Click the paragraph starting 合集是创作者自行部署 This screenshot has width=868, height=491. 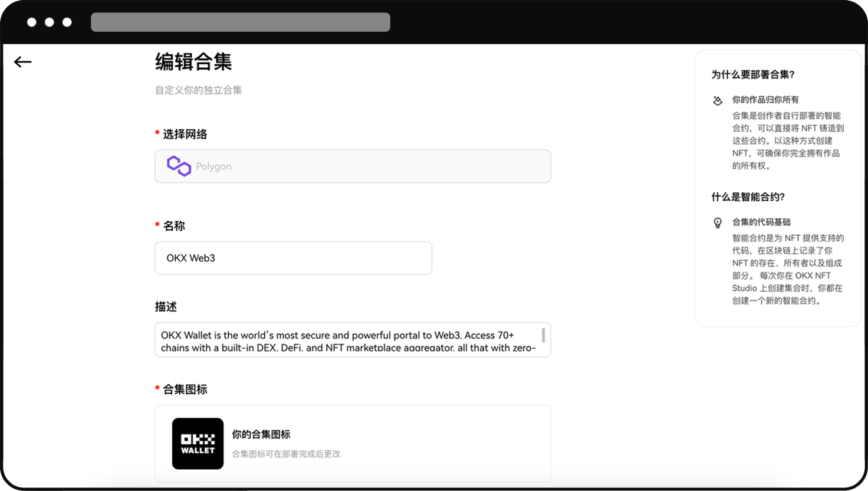[788, 140]
